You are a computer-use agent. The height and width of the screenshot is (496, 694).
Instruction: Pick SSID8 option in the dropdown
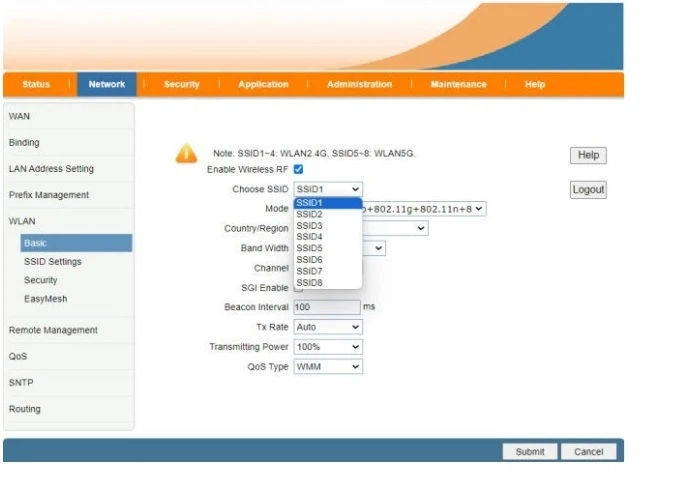click(309, 282)
